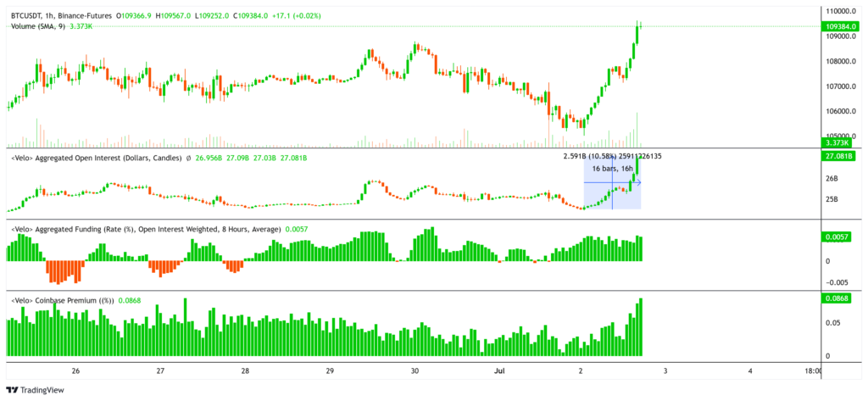Select the Aggregated Open Interest indicator label
This screenshot has height=401, width=868.
pyautogui.click(x=97, y=159)
